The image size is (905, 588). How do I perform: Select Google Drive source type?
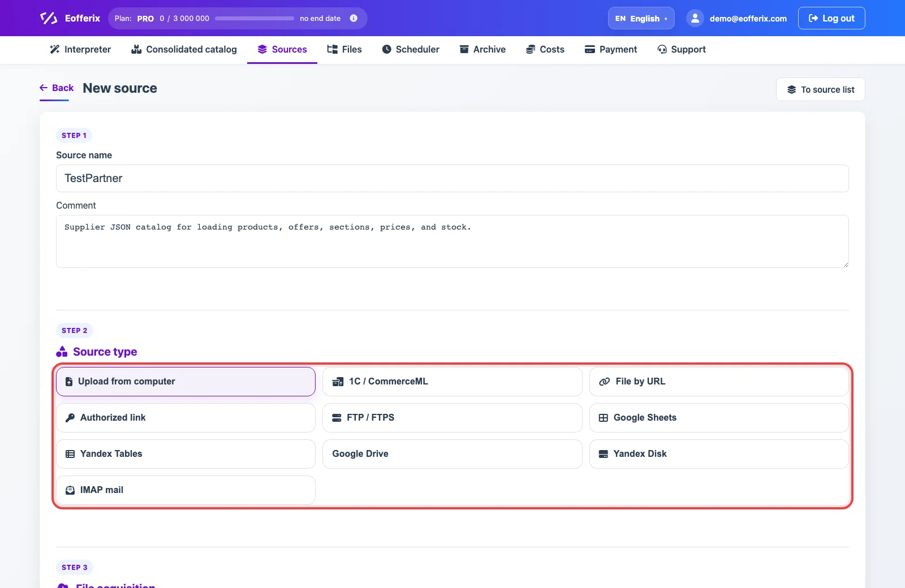453,454
